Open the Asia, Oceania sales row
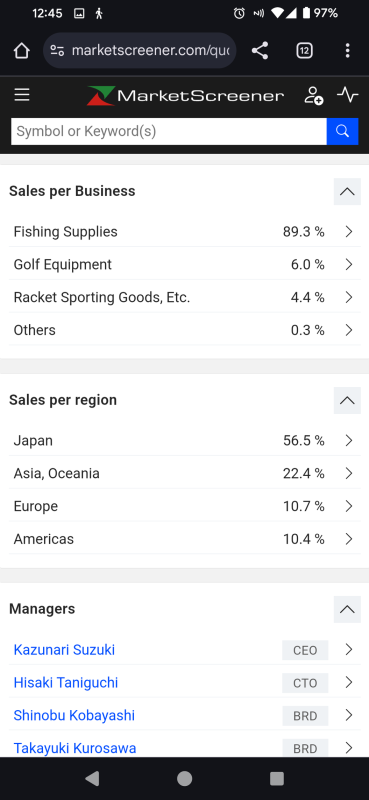The image size is (369, 800). (184, 473)
